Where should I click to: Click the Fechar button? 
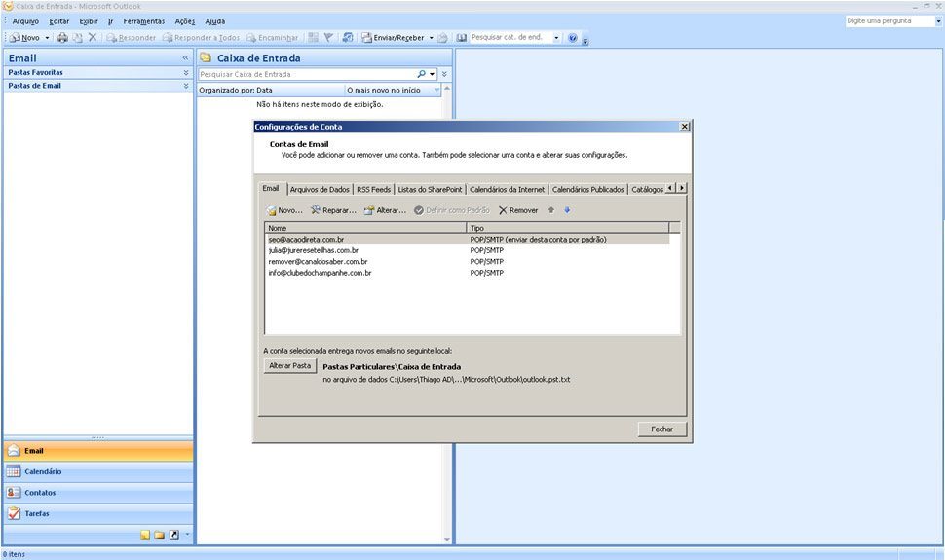click(662, 429)
